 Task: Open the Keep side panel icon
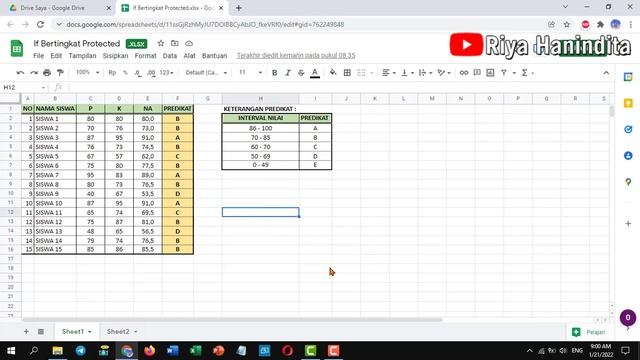[628, 103]
